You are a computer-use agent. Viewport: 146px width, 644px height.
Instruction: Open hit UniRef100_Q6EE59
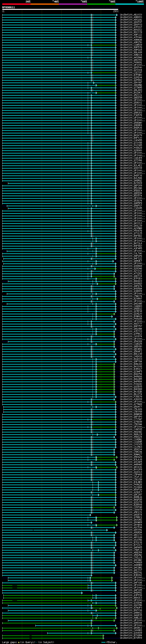131,98
